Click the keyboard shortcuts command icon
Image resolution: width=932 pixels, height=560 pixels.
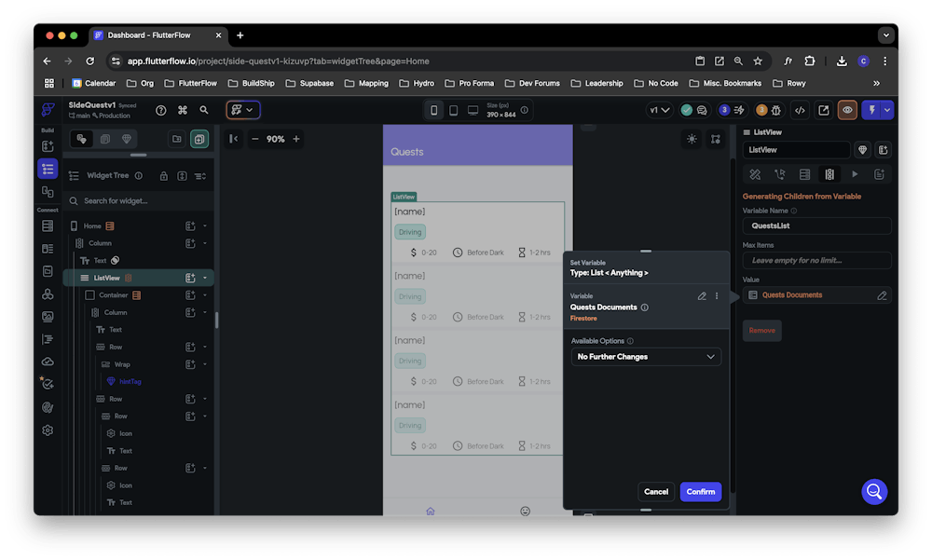point(183,110)
